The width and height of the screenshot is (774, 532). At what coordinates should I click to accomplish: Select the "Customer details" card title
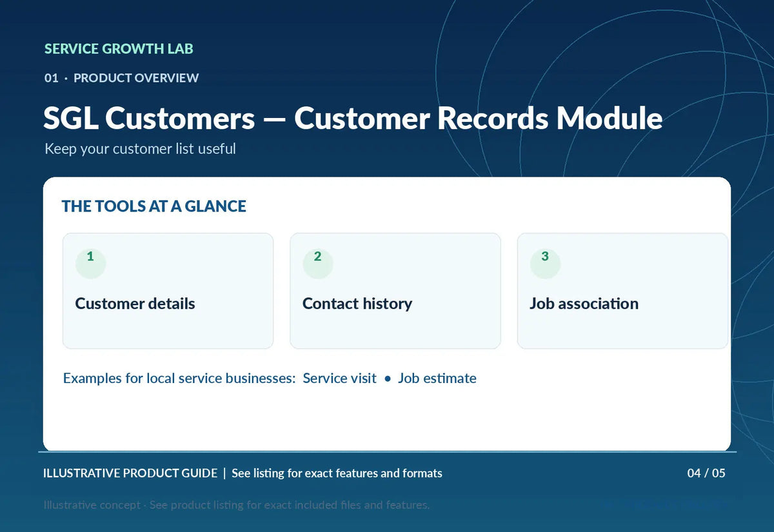135,304
